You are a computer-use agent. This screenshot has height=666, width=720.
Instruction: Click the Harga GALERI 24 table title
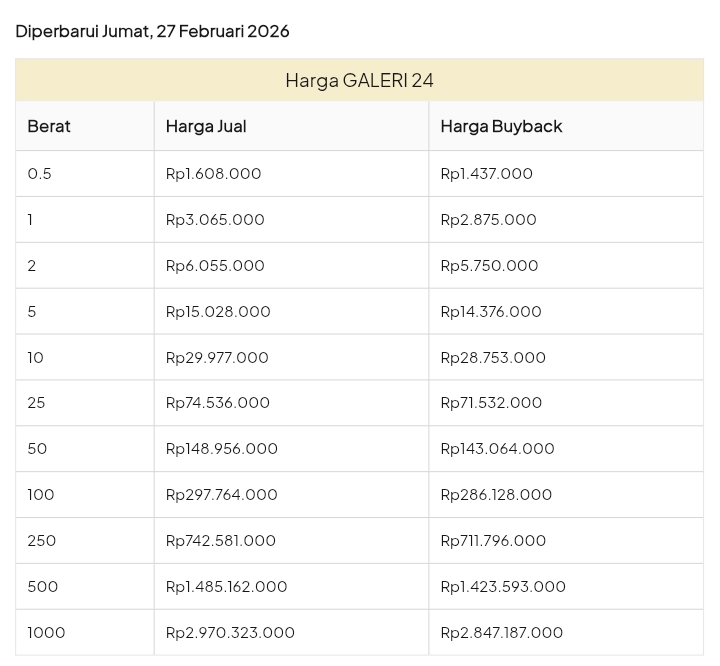point(359,80)
